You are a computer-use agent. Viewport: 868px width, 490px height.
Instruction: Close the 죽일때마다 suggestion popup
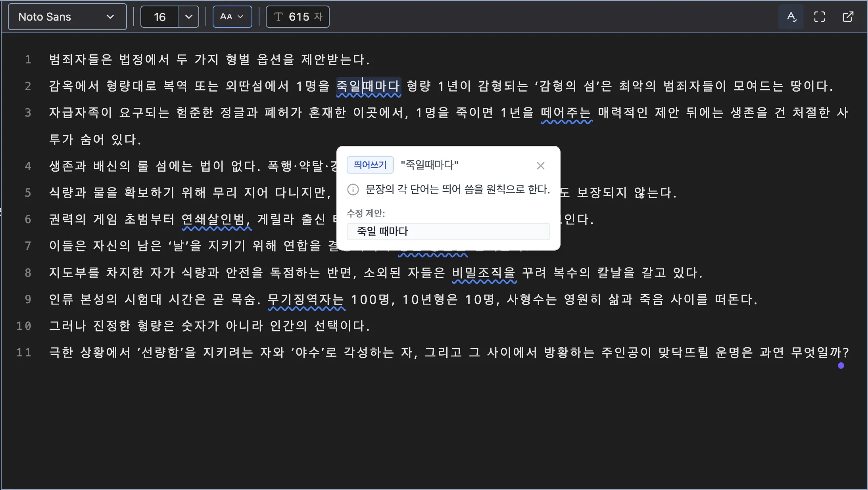(x=540, y=166)
